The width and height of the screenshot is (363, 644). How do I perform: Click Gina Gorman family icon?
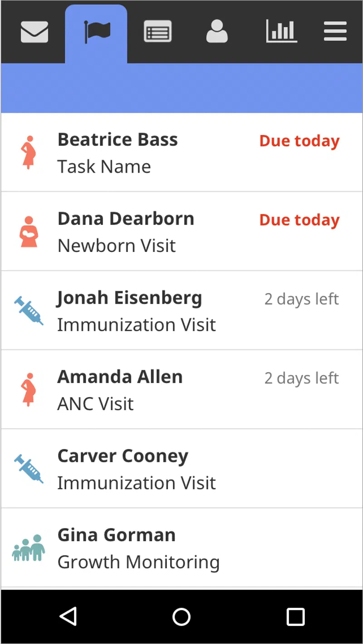29,548
